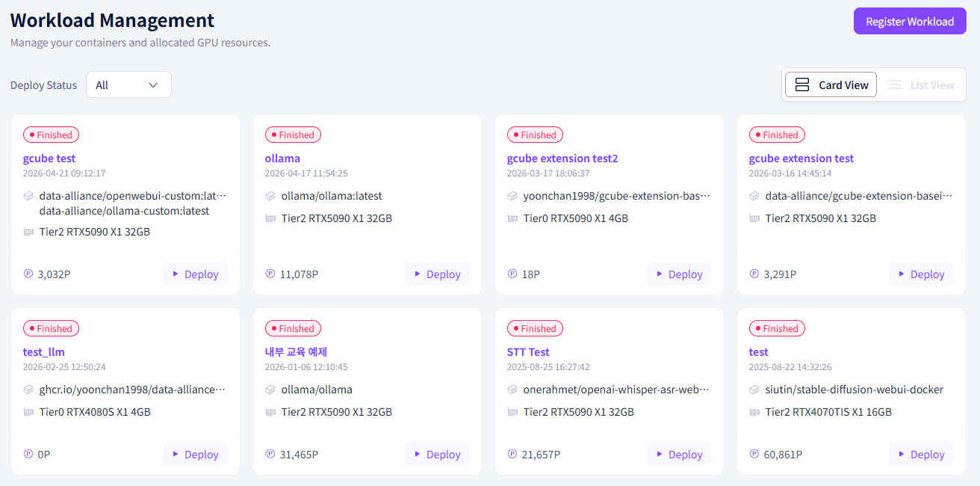The image size is (980, 486).
Task: Switch to List View
Action: [x=920, y=85]
